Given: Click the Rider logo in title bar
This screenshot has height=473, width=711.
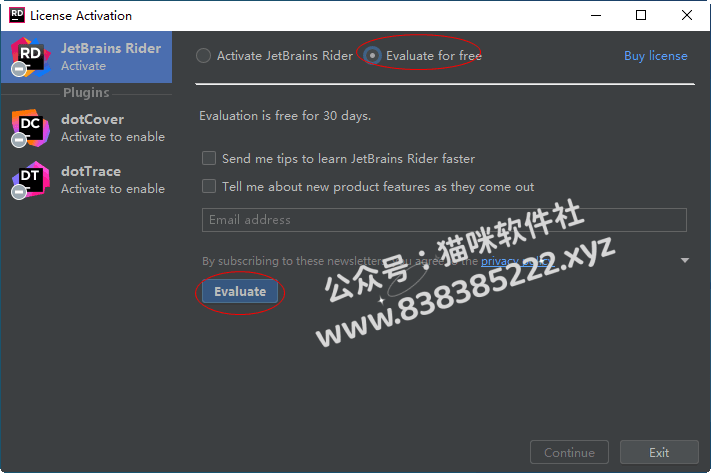Looking at the screenshot, I should pos(17,15).
